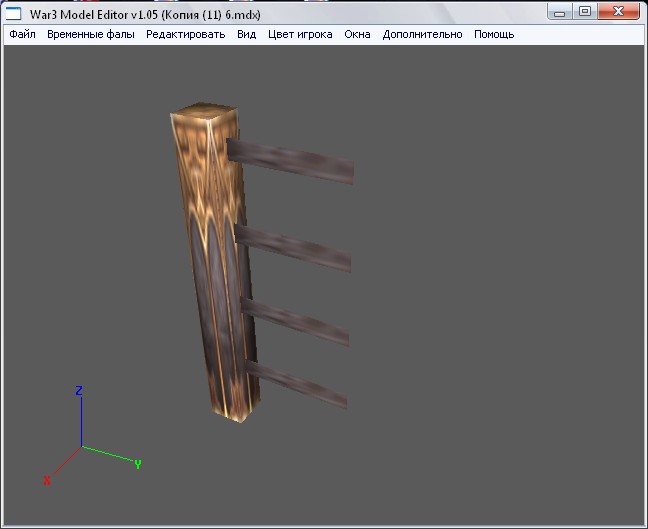Open the Временные фалы menu
The image size is (648, 529).
91,34
